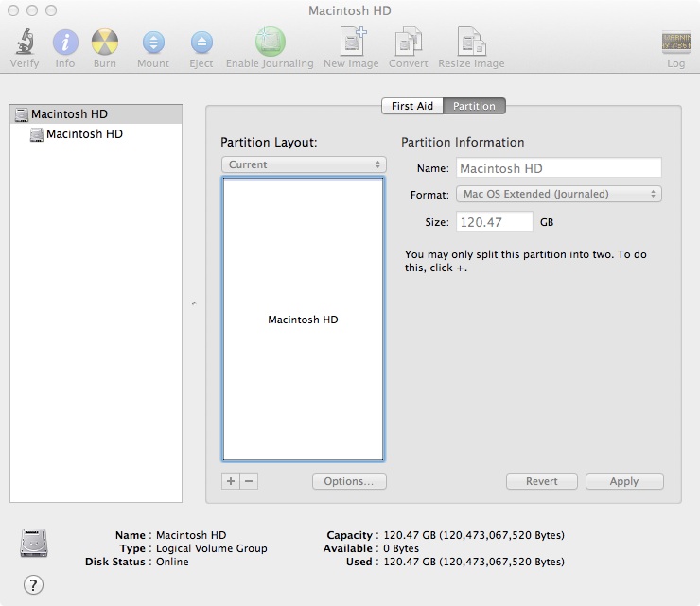The width and height of the screenshot is (700, 606).
Task: Close the Macintosh HD window
Action: (13, 10)
